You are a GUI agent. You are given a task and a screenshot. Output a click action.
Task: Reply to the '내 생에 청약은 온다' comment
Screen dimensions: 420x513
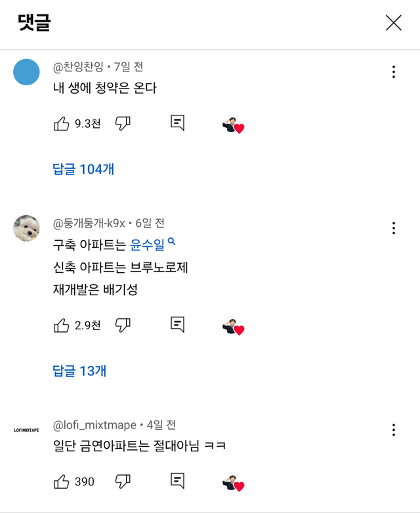pos(177,123)
